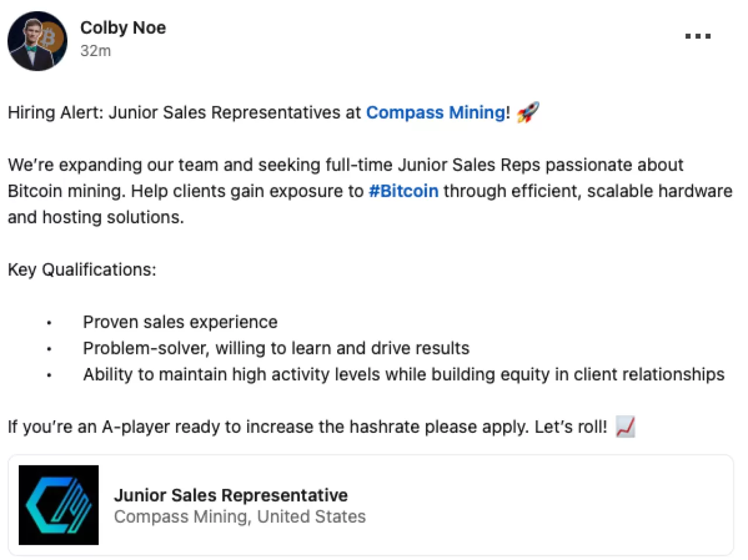Click the "If you're an A-player" closing line

(307, 427)
